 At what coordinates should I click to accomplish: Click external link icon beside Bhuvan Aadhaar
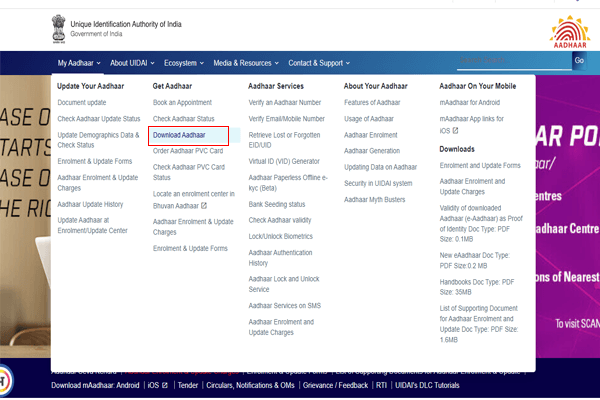coord(204,206)
